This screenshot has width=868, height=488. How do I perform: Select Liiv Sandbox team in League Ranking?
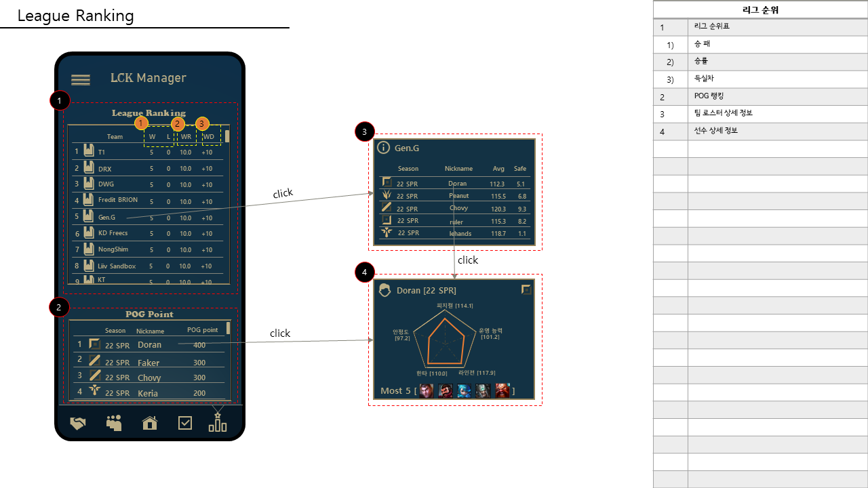click(x=117, y=266)
